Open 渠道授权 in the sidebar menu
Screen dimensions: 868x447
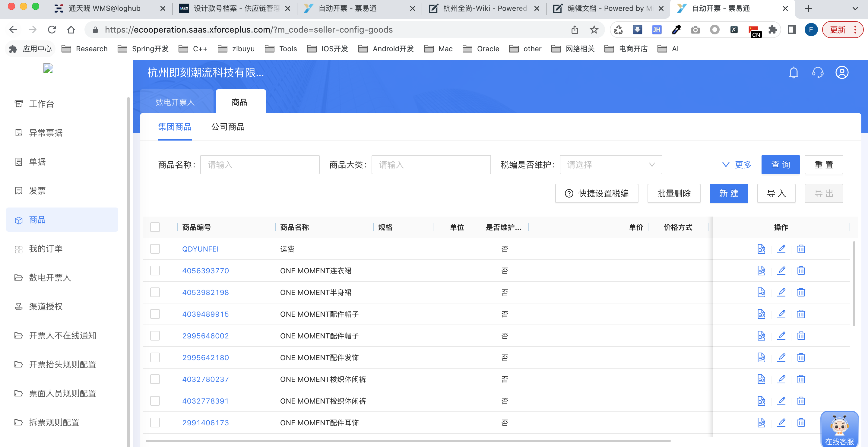click(x=46, y=306)
